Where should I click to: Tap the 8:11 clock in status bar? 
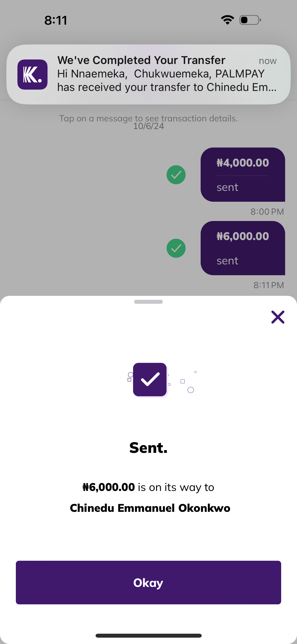pos(56,20)
